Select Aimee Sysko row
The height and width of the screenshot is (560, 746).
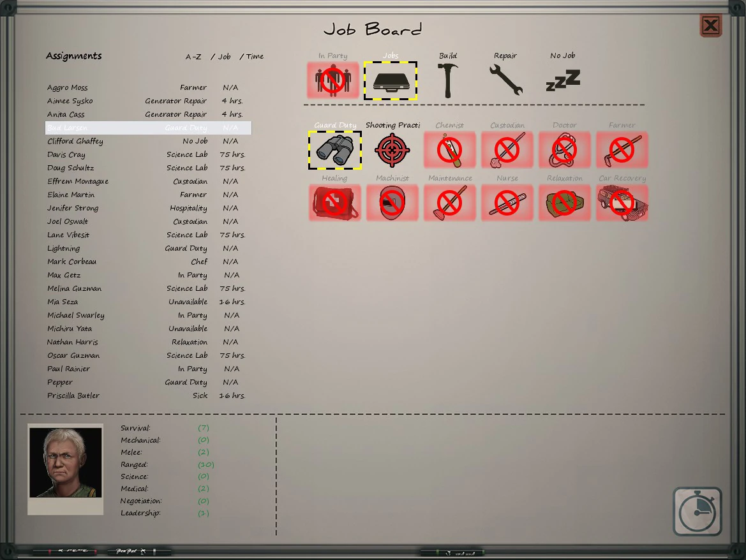coord(148,101)
